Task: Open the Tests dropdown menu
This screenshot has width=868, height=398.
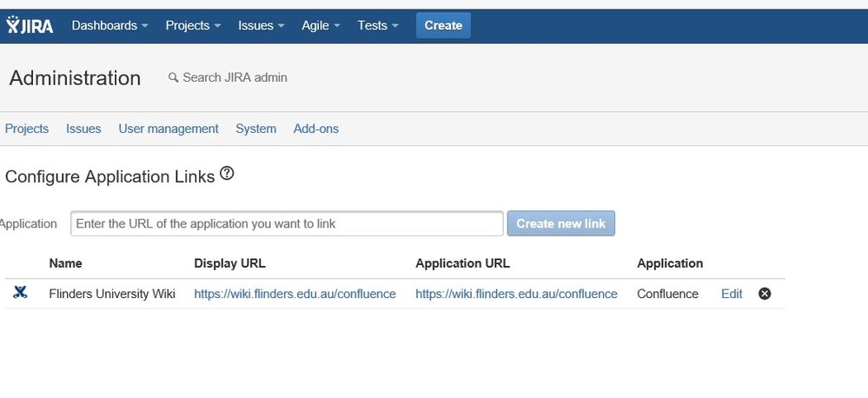Action: point(378,25)
